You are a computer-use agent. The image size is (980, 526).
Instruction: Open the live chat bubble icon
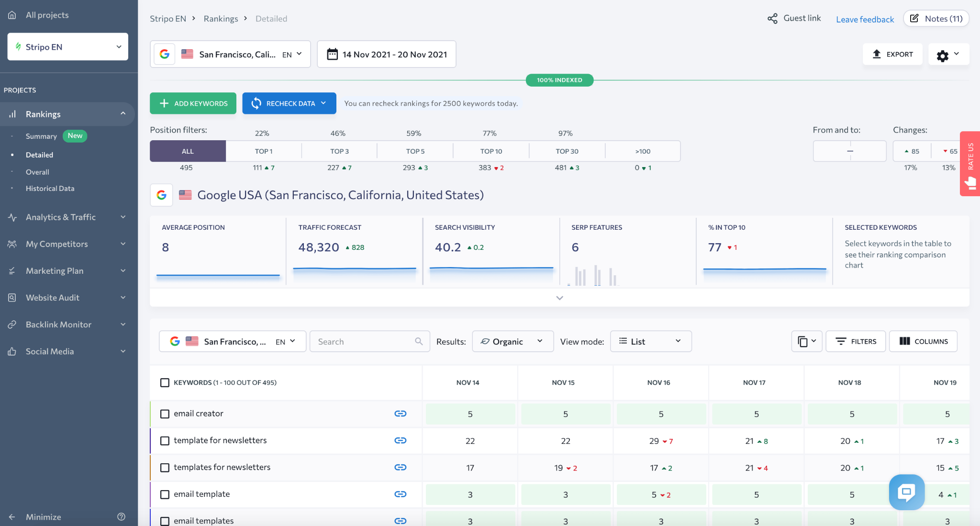906,492
